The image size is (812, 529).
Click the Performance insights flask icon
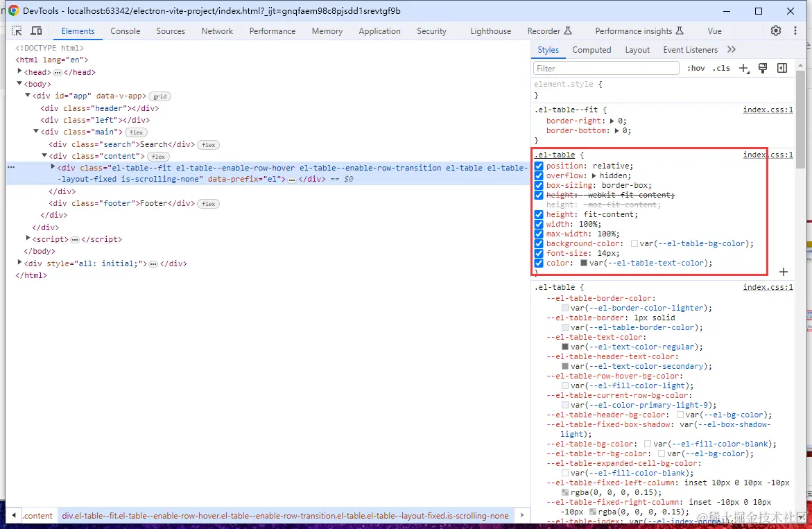tap(680, 31)
